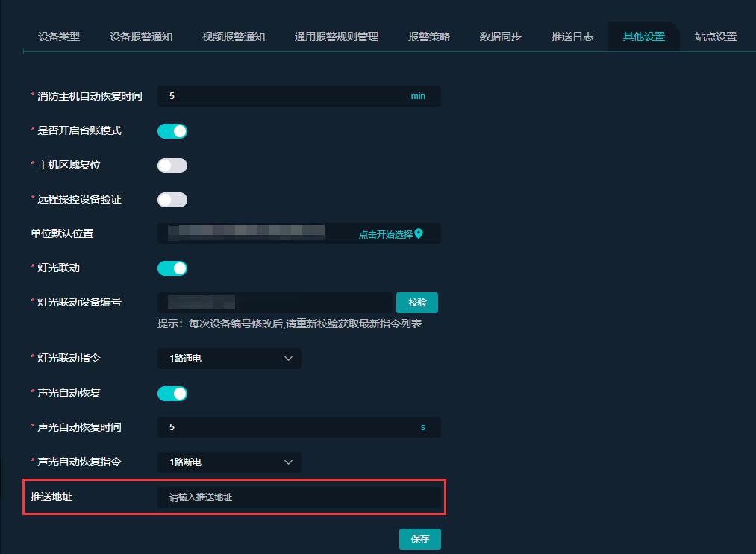Open 站点设置 tab
Screen dimensions: 756x554
[716, 37]
